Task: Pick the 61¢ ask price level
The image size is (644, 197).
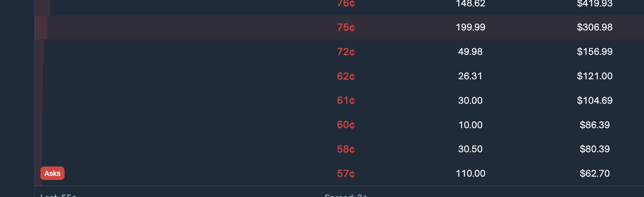Action: 346,100
